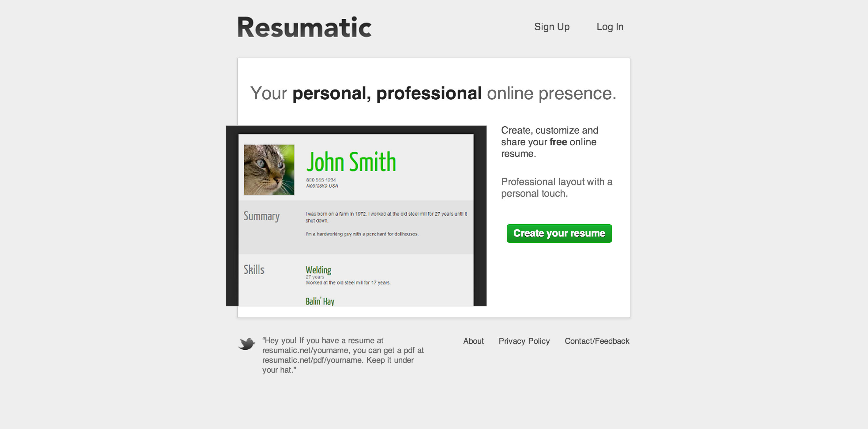Open the Log In page

point(610,27)
